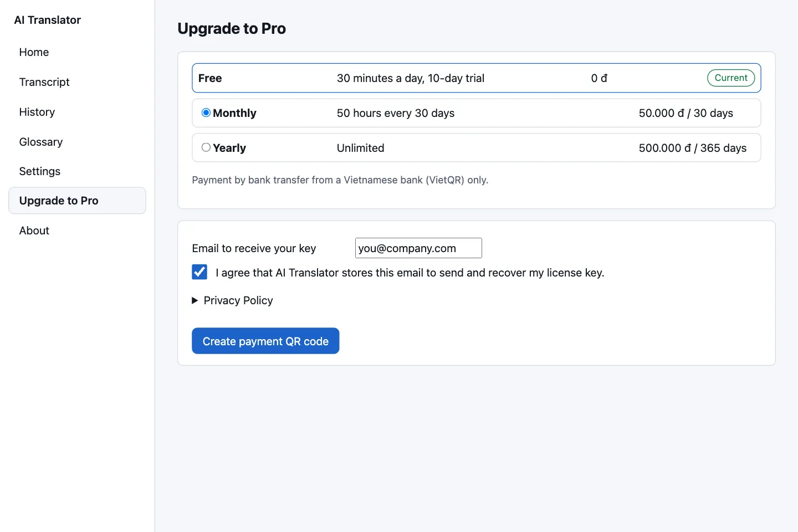Uncheck the email storage agreement checkbox
Viewport: 798px width, 532px height.
pyautogui.click(x=199, y=272)
